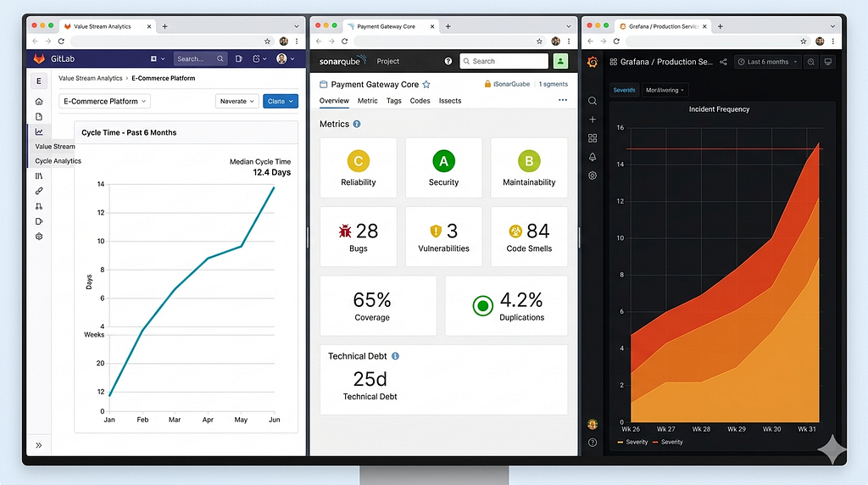
Task: Toggle the yellow Severity legend series
Action: [632, 442]
